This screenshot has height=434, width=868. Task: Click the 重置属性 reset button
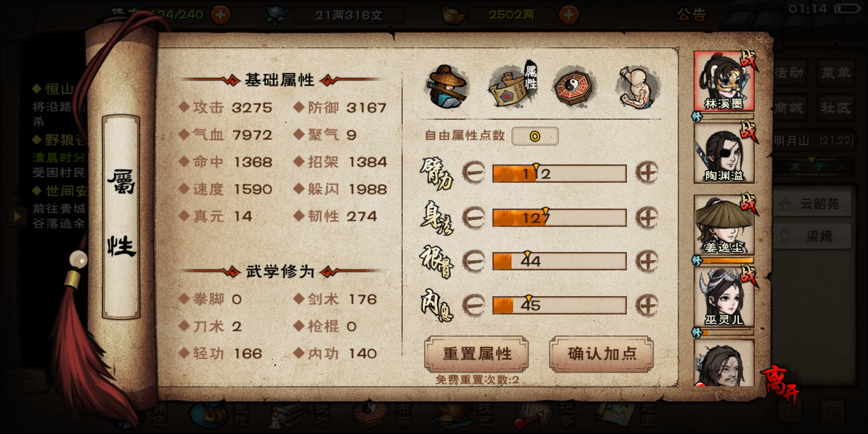tap(477, 354)
